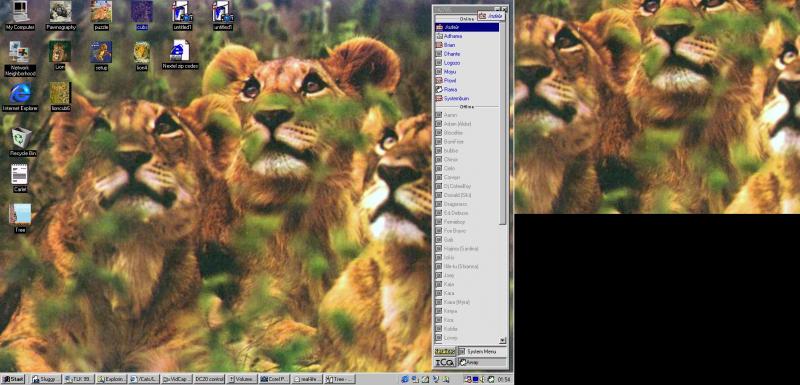Select the Pawnography desktop icon
This screenshot has width=800, height=385.
(x=61, y=15)
